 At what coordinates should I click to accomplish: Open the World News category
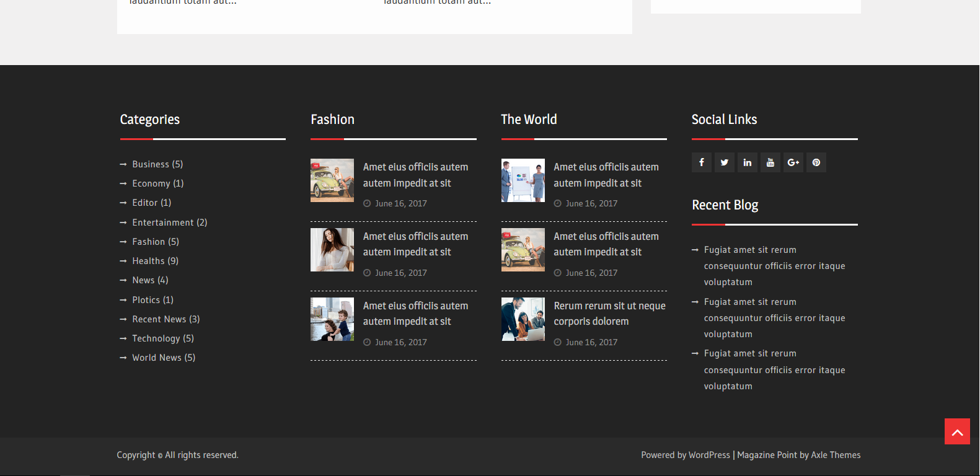tap(156, 358)
